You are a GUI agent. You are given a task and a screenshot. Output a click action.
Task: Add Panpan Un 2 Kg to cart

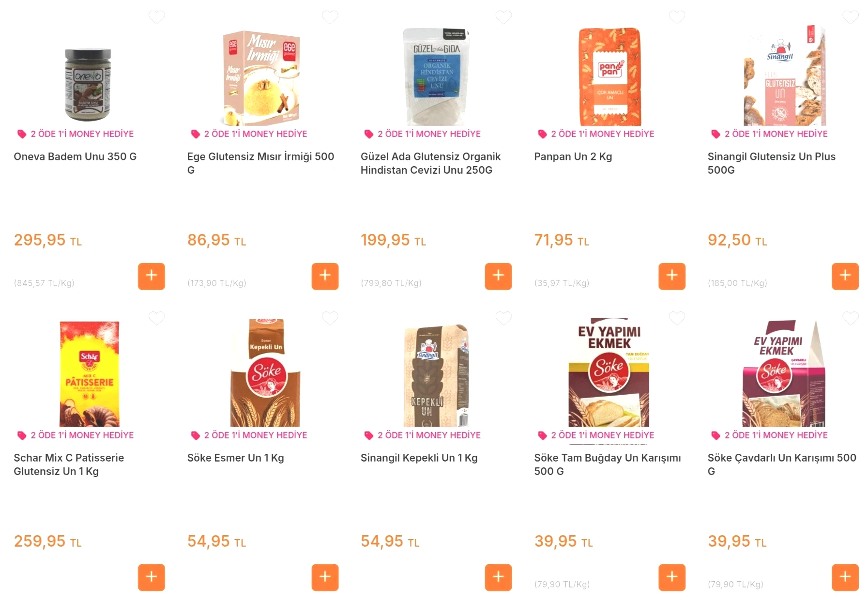[672, 276]
